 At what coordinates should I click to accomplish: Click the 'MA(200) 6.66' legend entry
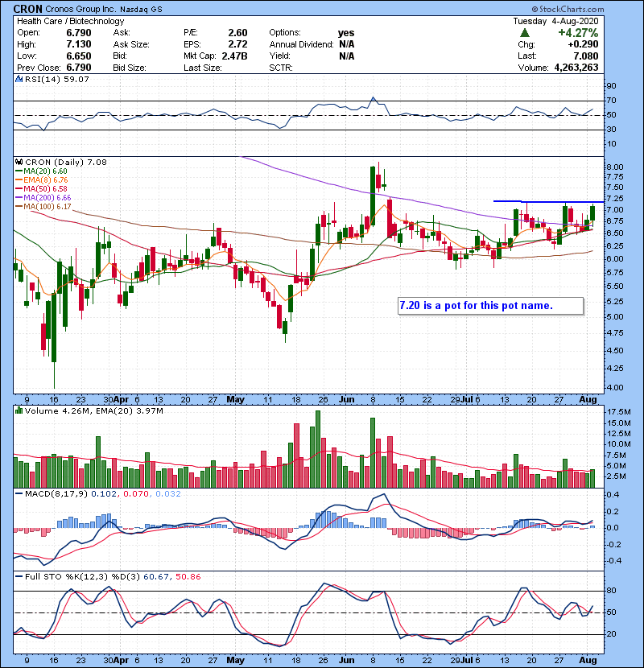43,198
